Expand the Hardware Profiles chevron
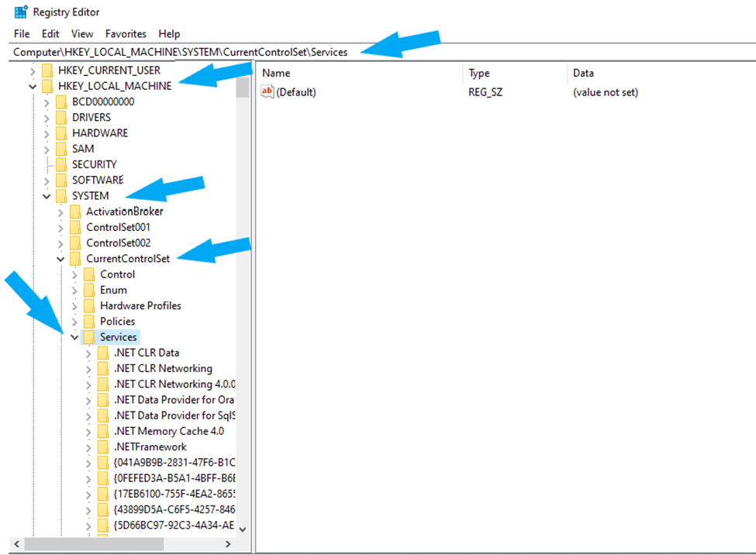Viewport: 756px width, 555px height. [74, 306]
